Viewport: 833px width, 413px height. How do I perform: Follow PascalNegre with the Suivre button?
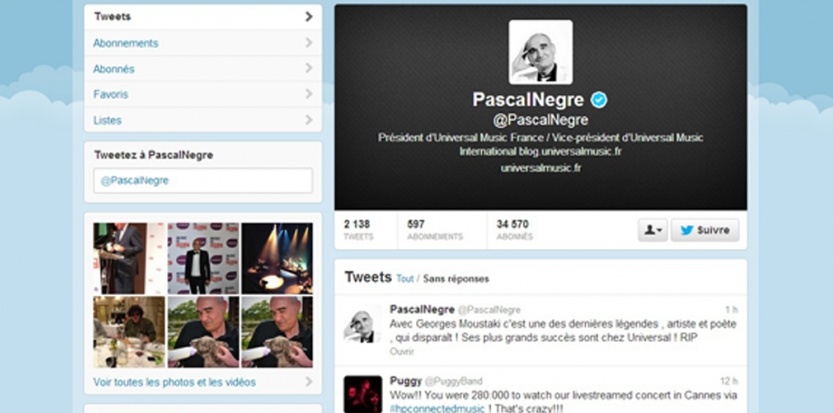coord(704,230)
